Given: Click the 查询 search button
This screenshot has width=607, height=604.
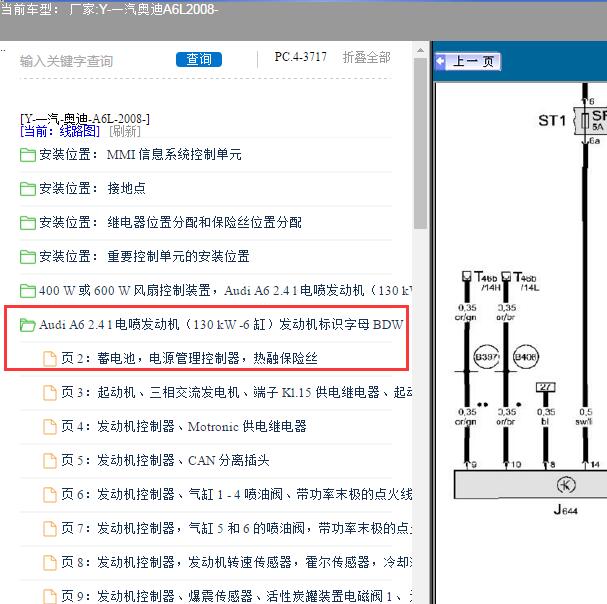Looking at the screenshot, I should click(199, 59).
